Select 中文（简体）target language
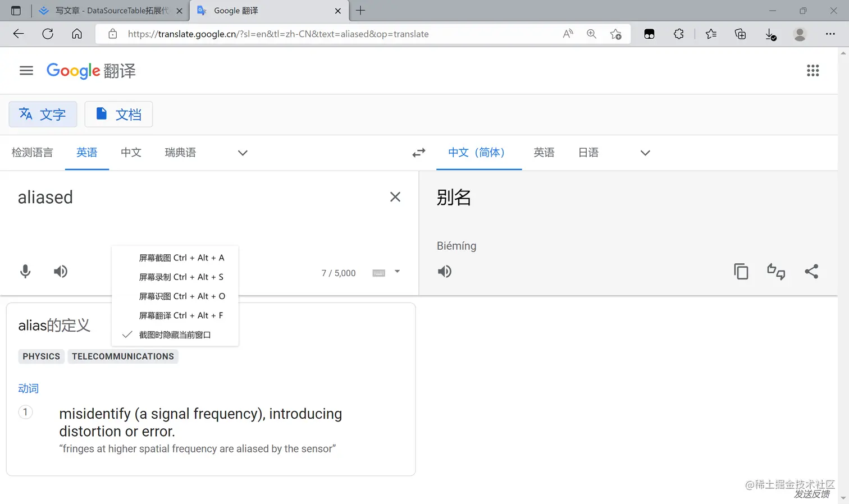The image size is (849, 504). 479,153
